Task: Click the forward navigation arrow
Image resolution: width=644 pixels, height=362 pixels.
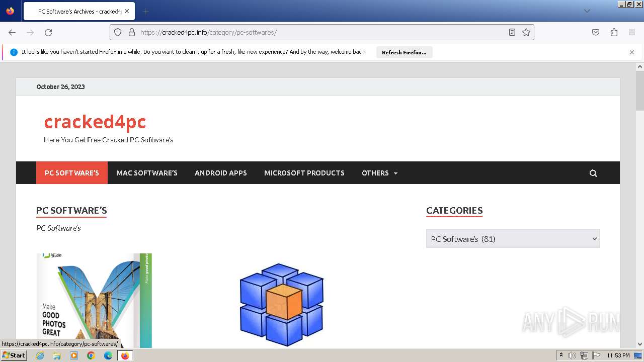Action: click(x=30, y=32)
